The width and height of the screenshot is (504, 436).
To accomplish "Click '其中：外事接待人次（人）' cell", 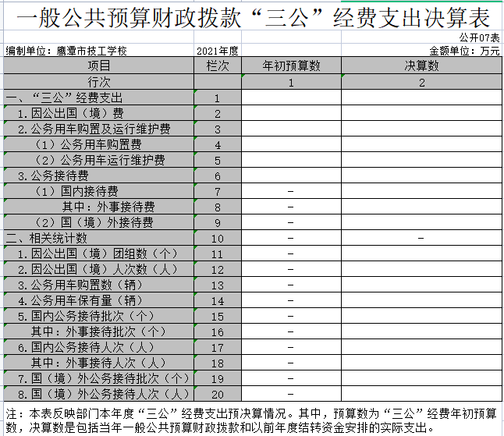I will click(98, 363).
